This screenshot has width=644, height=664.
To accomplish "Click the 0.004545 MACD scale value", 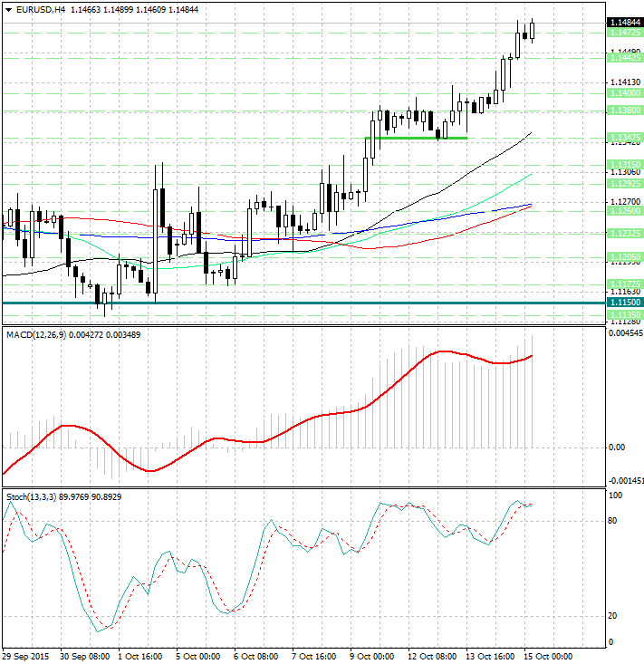I will click(626, 333).
